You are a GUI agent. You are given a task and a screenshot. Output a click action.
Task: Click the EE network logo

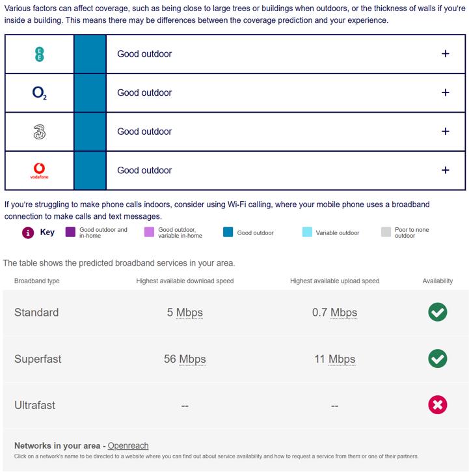(x=39, y=54)
